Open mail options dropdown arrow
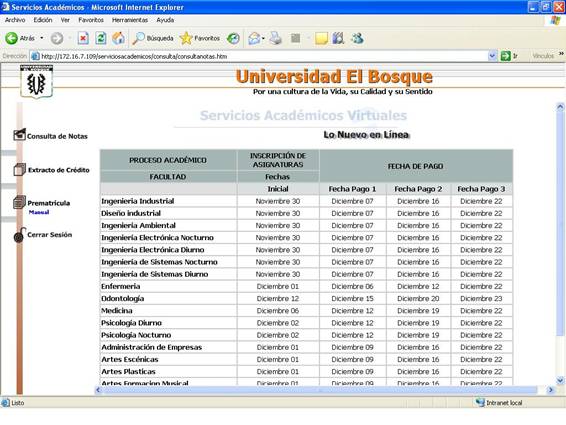 (263, 38)
